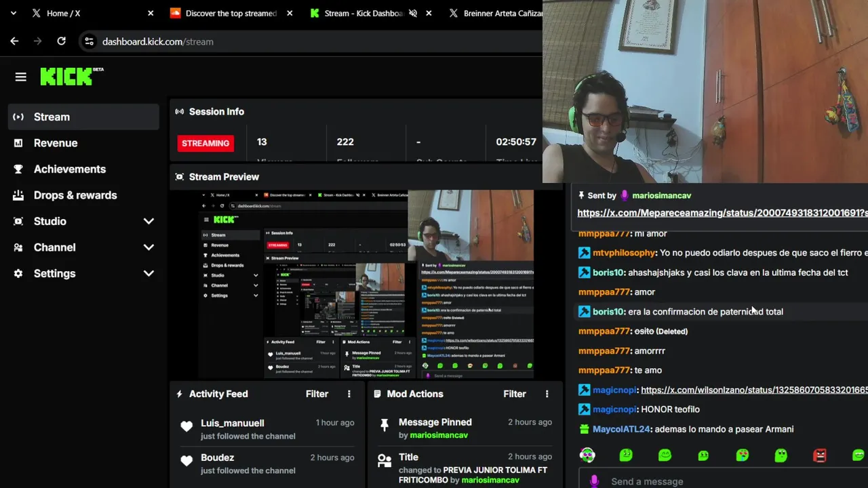
Task: Mute the Kick Dashboard tab via speaker icon
Action: [412, 13]
